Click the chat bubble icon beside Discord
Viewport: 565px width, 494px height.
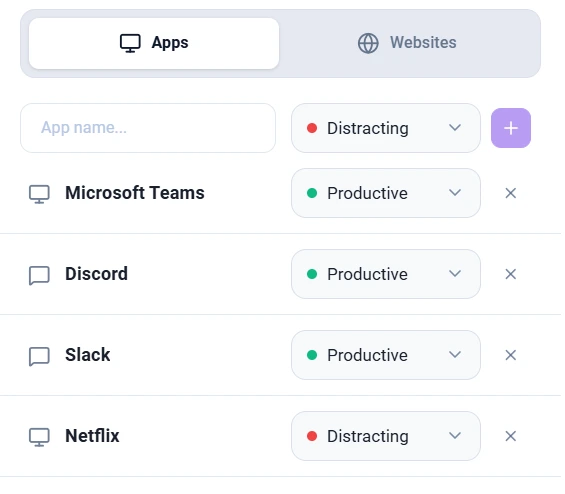[39, 276]
